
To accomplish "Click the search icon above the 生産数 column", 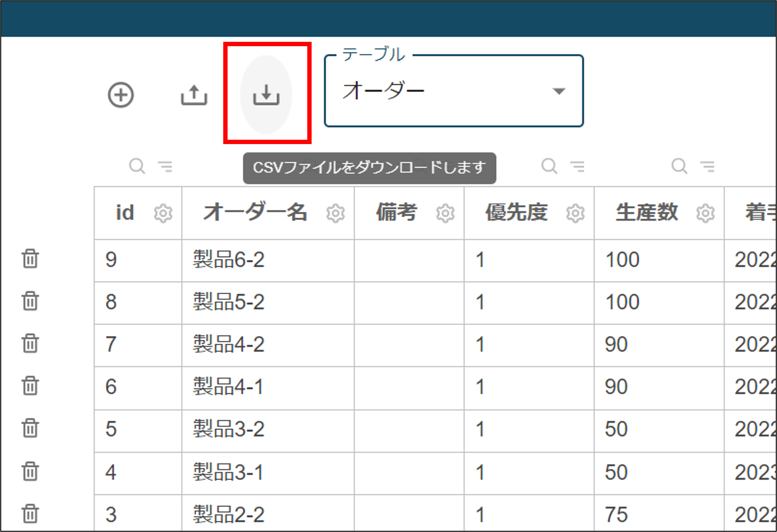I will 679,166.
